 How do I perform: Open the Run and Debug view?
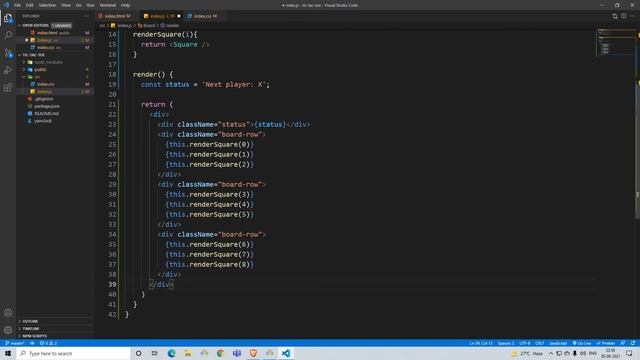[x=8, y=70]
